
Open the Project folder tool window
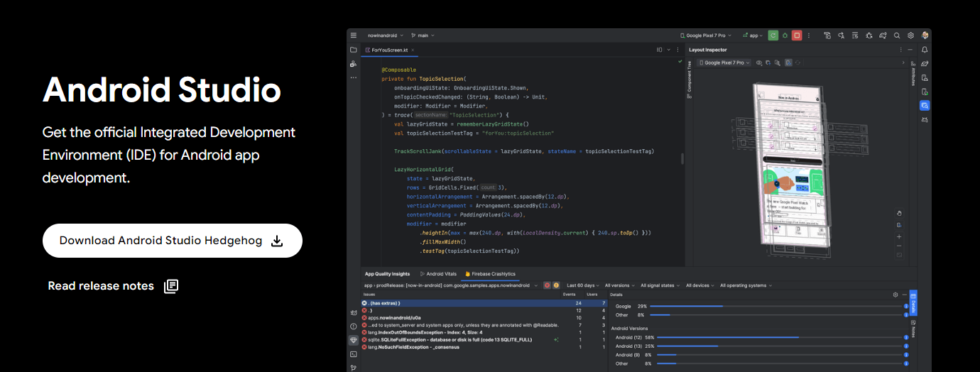[353, 50]
